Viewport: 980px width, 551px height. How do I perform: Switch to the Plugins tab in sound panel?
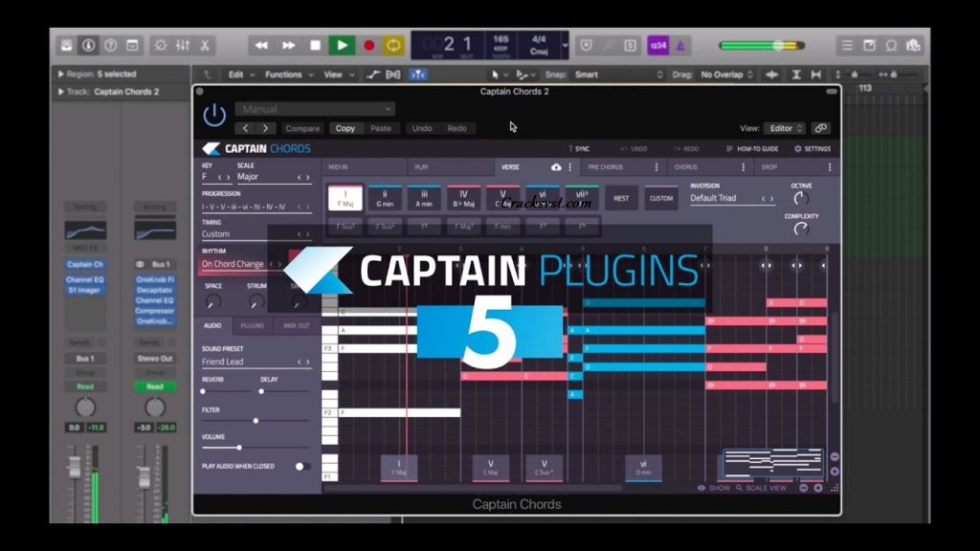coord(252,325)
